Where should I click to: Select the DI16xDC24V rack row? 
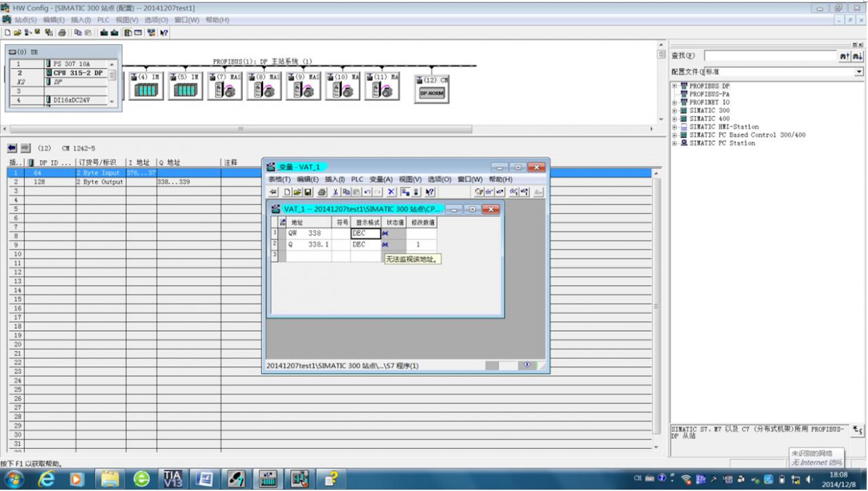coord(58,100)
